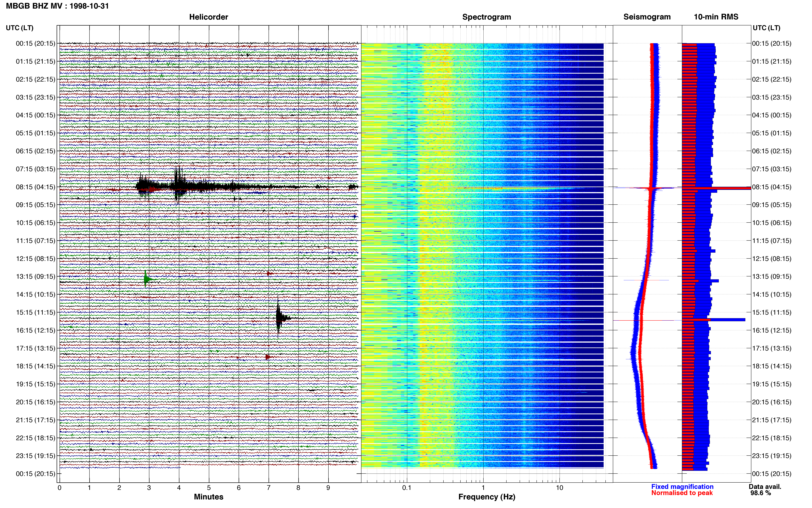Click left-axis time label '21:15 (17:15)'
Viewport: 812px width, 508px height.
[35, 420]
